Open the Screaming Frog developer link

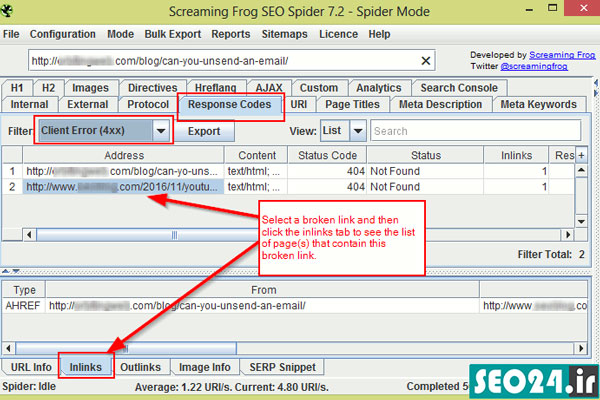click(x=562, y=55)
